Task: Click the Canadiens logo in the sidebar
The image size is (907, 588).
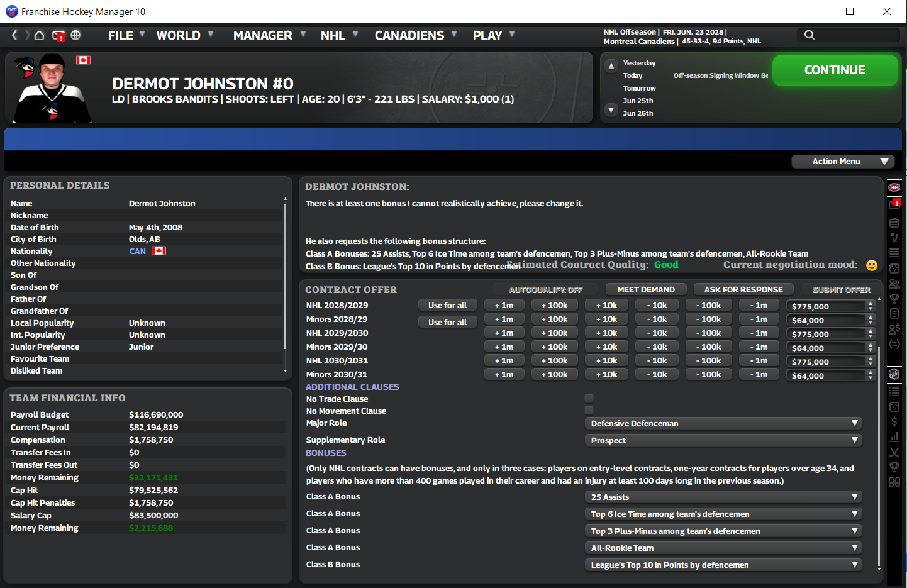Action: pos(894,187)
